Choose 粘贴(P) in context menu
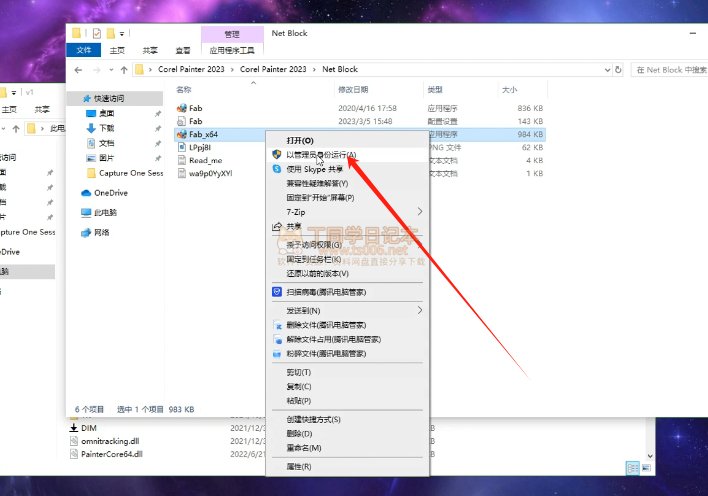 click(347, 401)
